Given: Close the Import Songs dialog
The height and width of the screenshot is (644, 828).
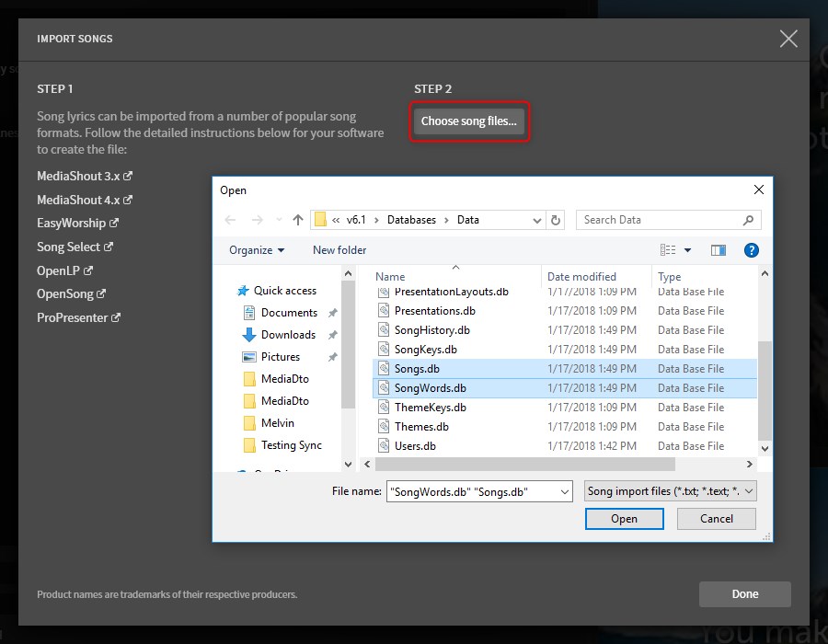Looking at the screenshot, I should pyautogui.click(x=788, y=39).
